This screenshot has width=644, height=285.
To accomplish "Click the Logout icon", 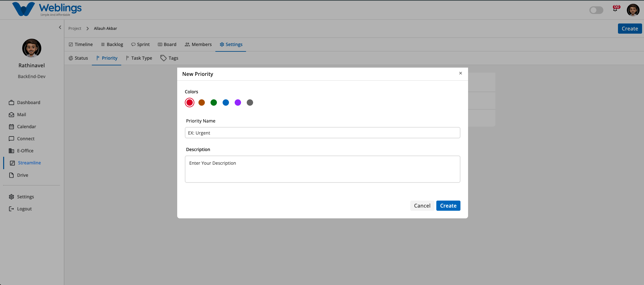I will coord(11,209).
